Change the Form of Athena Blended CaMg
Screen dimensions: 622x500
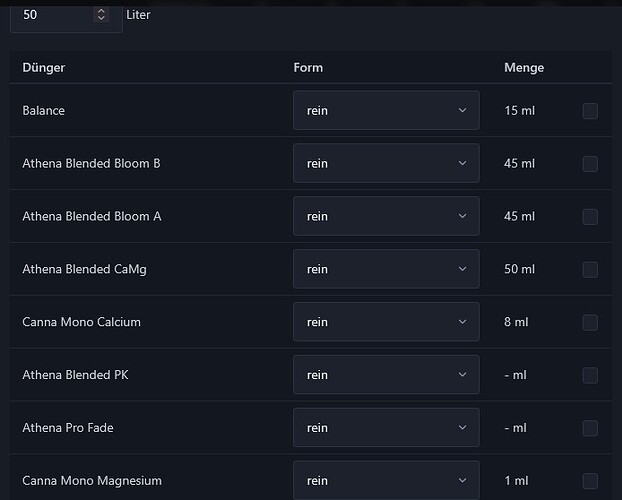385,270
